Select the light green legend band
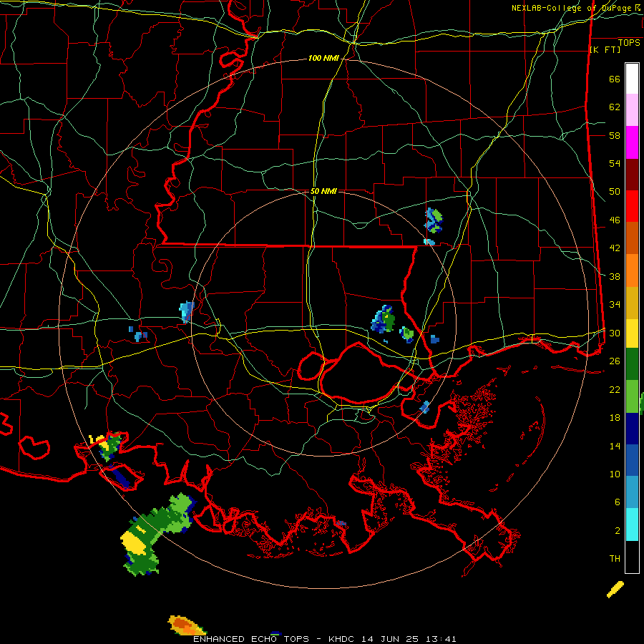This screenshot has width=644, height=644. tap(632, 396)
